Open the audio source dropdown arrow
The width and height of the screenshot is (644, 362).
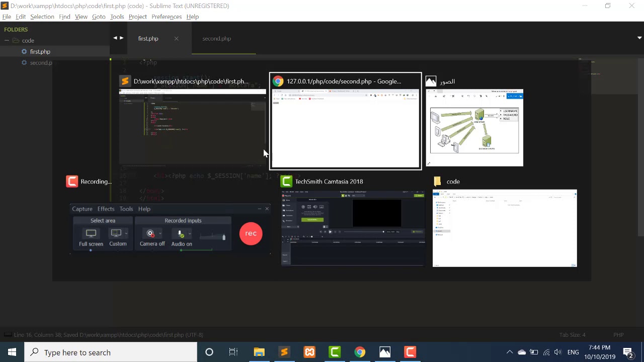point(189,233)
